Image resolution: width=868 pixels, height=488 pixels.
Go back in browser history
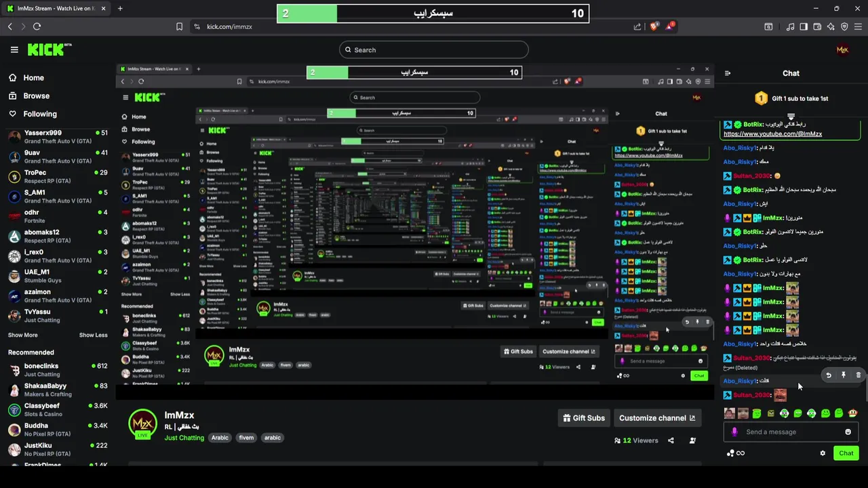point(9,26)
